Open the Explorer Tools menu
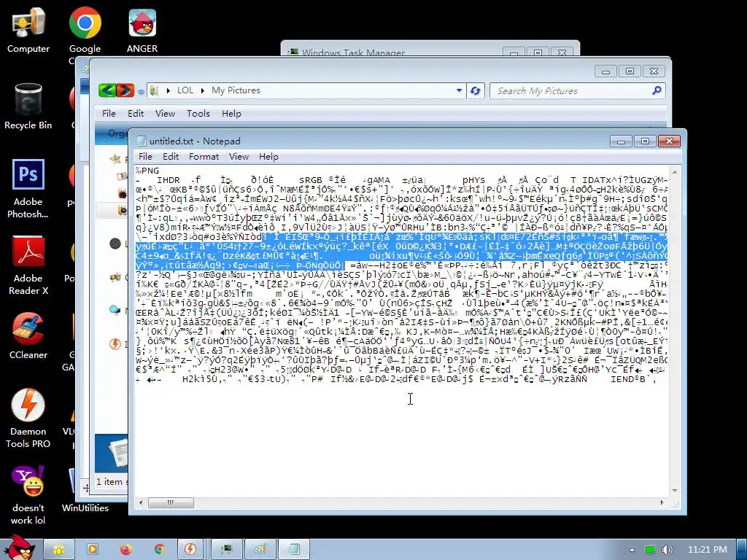The height and width of the screenshot is (560, 747). click(x=198, y=113)
